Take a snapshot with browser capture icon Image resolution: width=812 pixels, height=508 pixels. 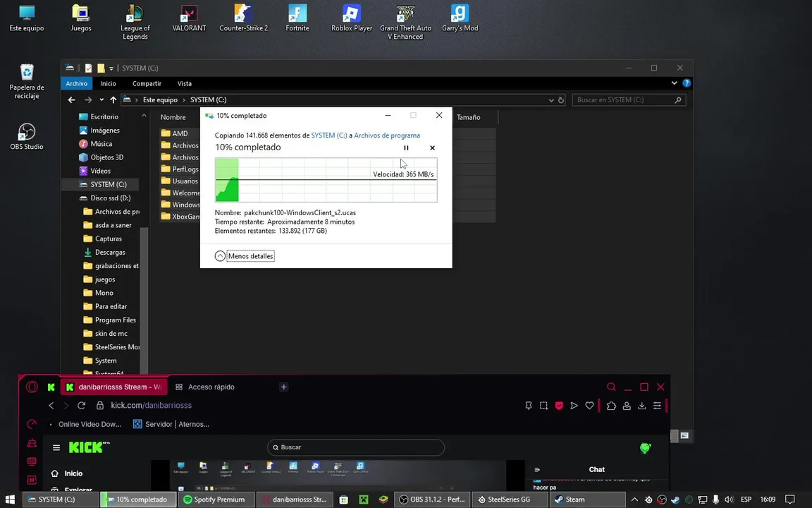(x=543, y=406)
